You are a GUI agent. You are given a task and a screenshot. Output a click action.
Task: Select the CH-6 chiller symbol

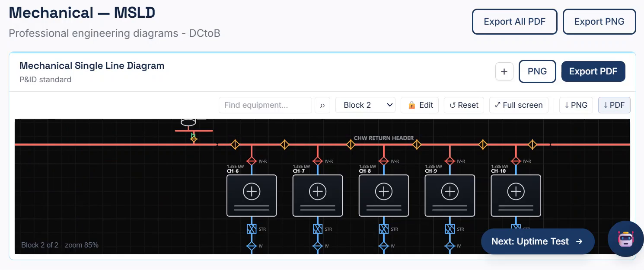[252, 196]
